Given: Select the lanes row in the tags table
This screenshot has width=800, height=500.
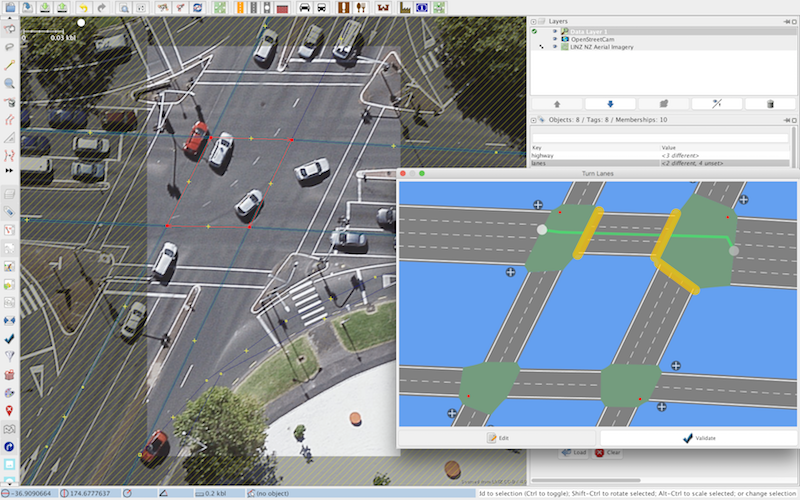Looking at the screenshot, I should point(660,163).
